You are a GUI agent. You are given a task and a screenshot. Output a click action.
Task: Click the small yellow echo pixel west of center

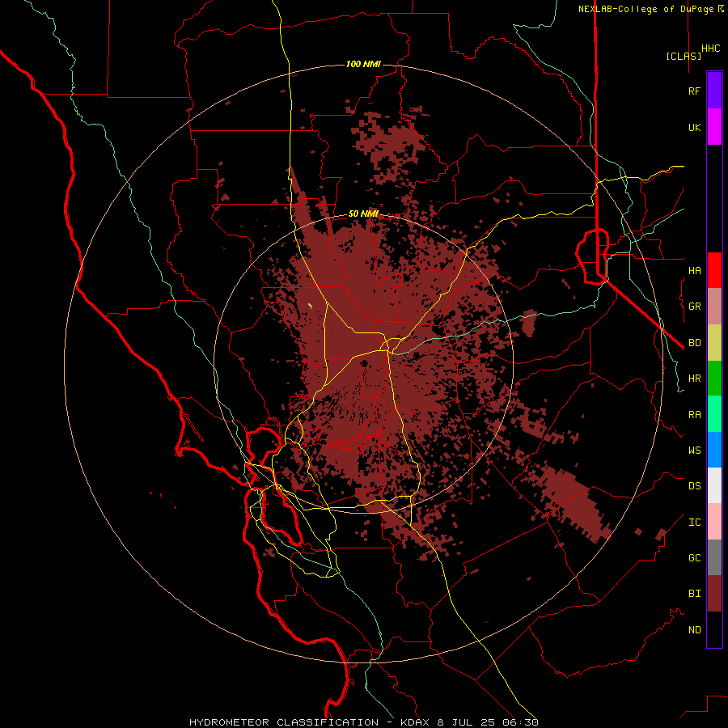point(310,306)
